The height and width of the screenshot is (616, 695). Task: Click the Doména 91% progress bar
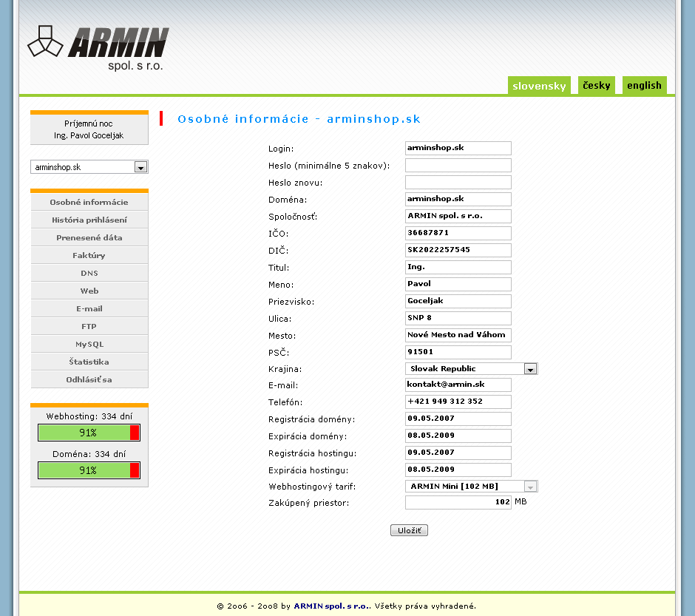pos(89,470)
